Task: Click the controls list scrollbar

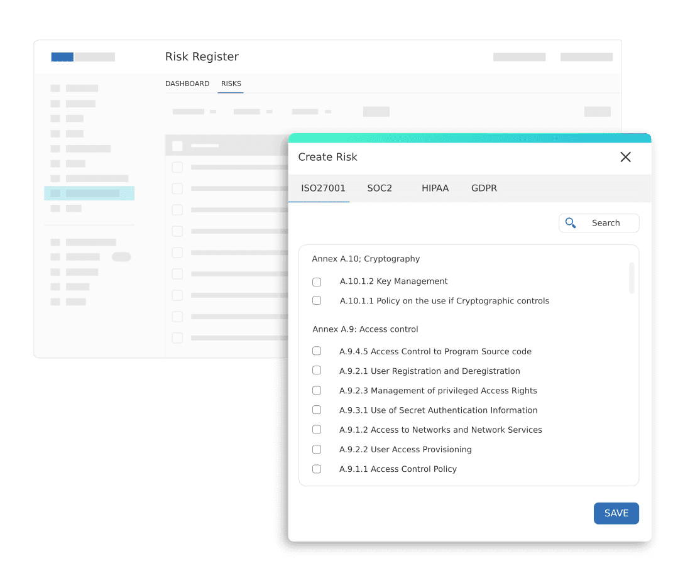Action: [x=632, y=278]
